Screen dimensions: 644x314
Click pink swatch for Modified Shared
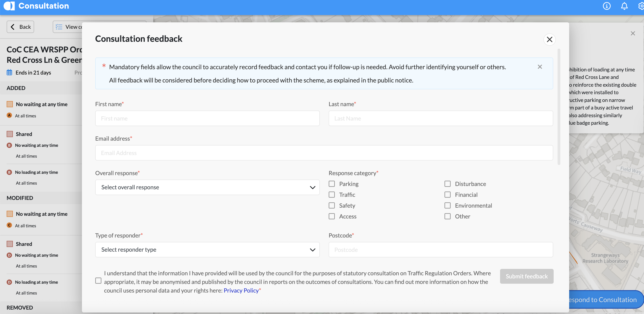(x=10, y=244)
